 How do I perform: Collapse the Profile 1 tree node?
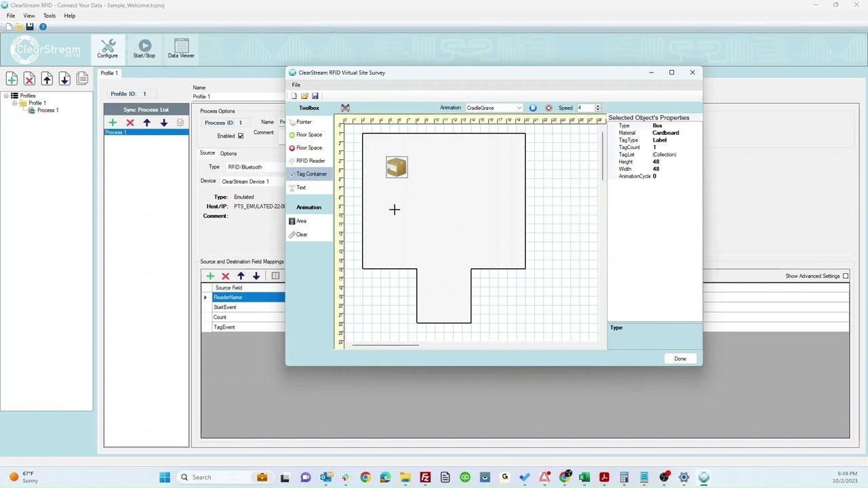point(14,103)
